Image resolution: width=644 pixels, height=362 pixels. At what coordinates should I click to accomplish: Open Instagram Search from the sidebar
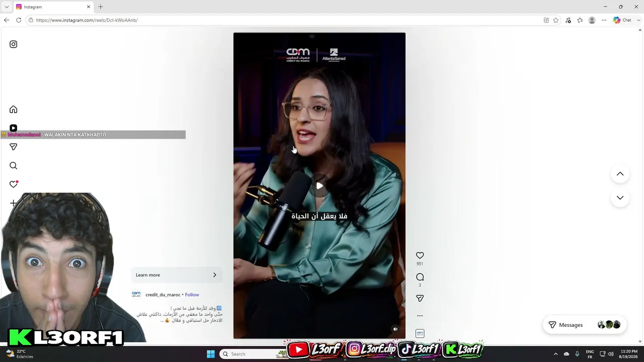14,165
